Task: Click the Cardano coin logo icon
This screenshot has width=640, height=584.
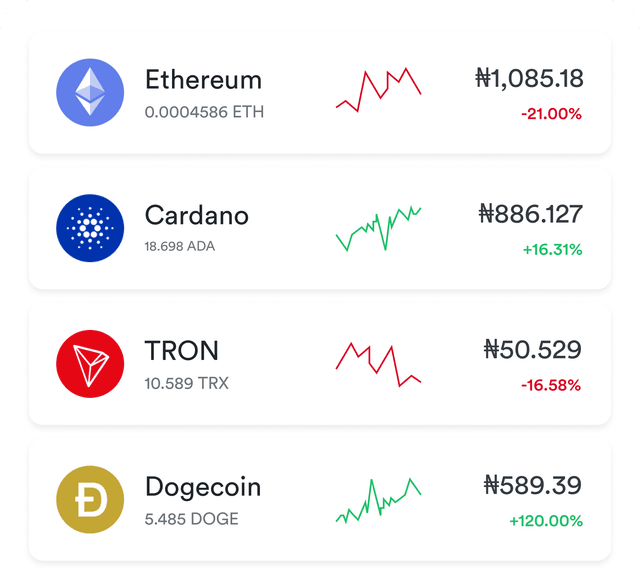Action: (x=90, y=228)
